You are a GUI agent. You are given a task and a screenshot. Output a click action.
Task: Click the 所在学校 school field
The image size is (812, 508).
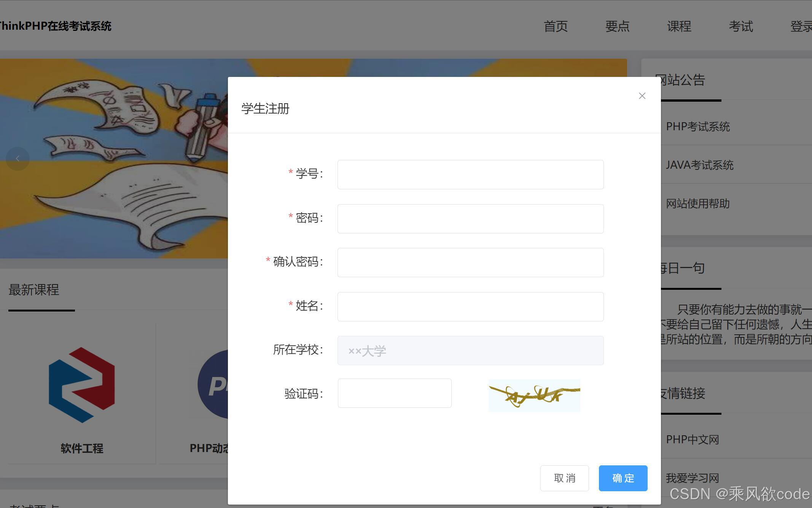[470, 350]
